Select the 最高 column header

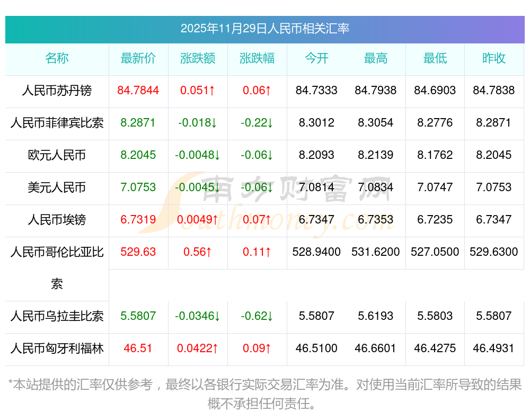376,58
